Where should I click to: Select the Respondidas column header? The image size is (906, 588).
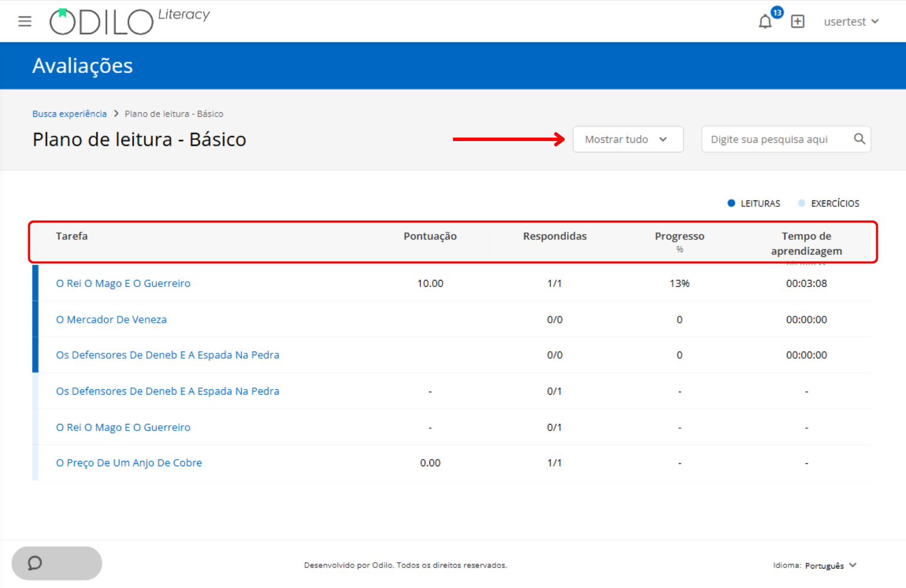[555, 236]
